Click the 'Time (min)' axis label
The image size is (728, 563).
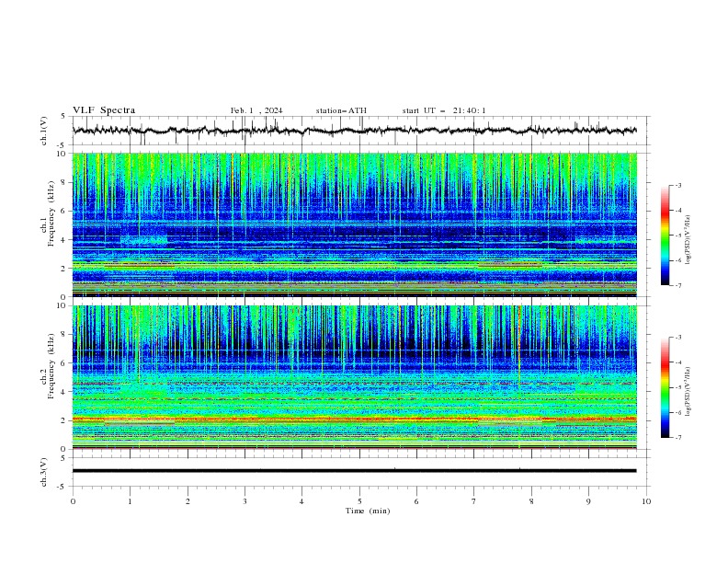[368, 511]
